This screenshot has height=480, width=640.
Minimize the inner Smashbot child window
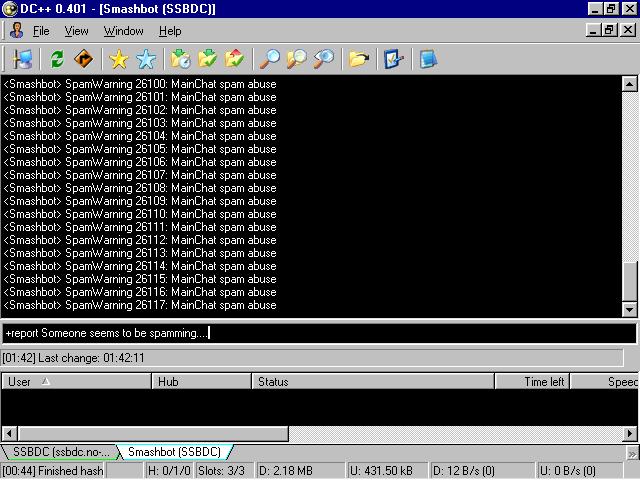[594, 30]
